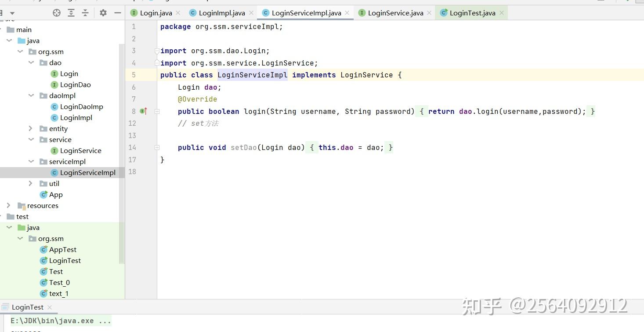Viewport: 644px width, 332px height.
Task: Select the test folder in the project tree
Action: 22,216
